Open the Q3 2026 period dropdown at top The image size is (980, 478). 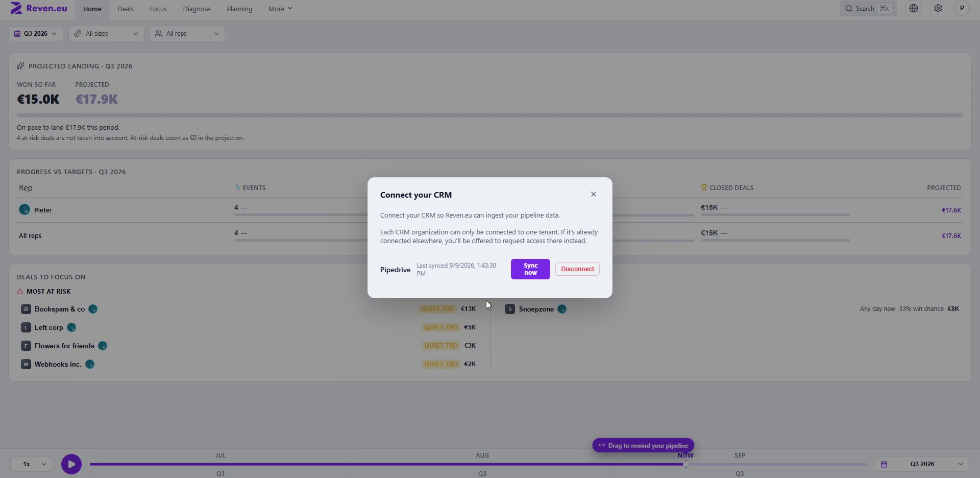[x=36, y=34]
